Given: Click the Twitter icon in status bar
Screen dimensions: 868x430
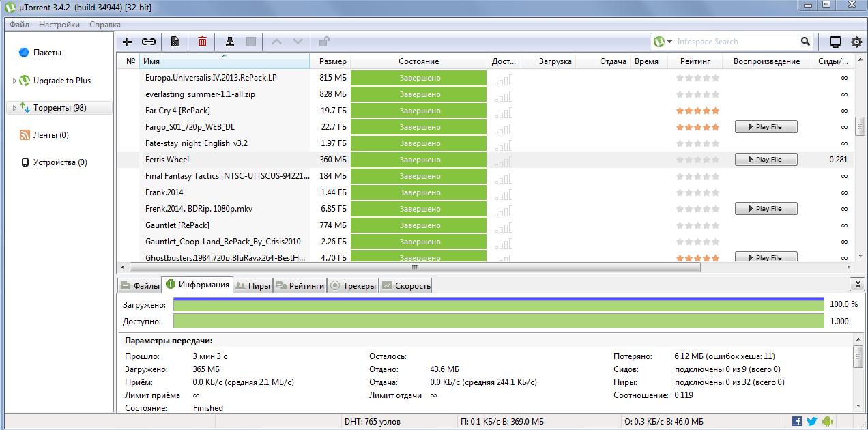Looking at the screenshot, I should (812, 421).
